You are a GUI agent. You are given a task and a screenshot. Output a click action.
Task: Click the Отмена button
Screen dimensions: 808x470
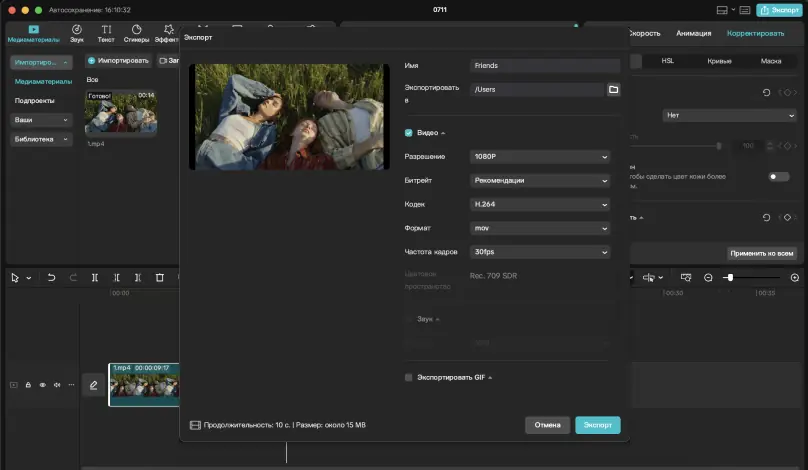tap(547, 425)
